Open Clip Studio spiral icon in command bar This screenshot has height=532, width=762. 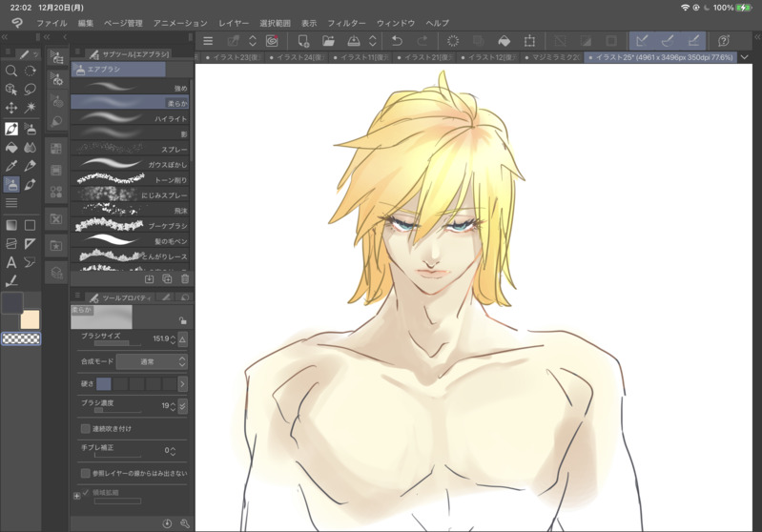pyautogui.click(x=272, y=41)
